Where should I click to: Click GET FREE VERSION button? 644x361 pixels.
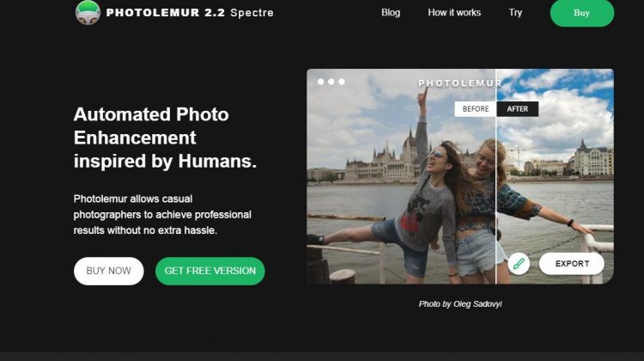pyautogui.click(x=210, y=271)
